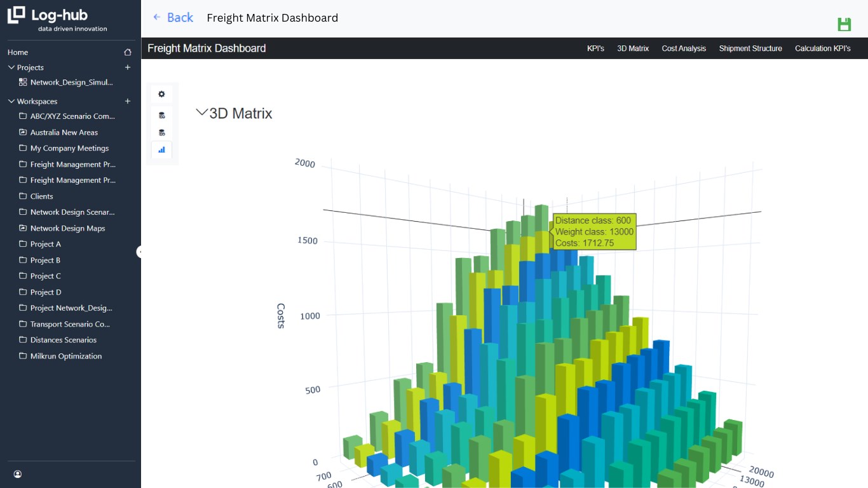Collapse the sidebar using the edge handle

139,252
